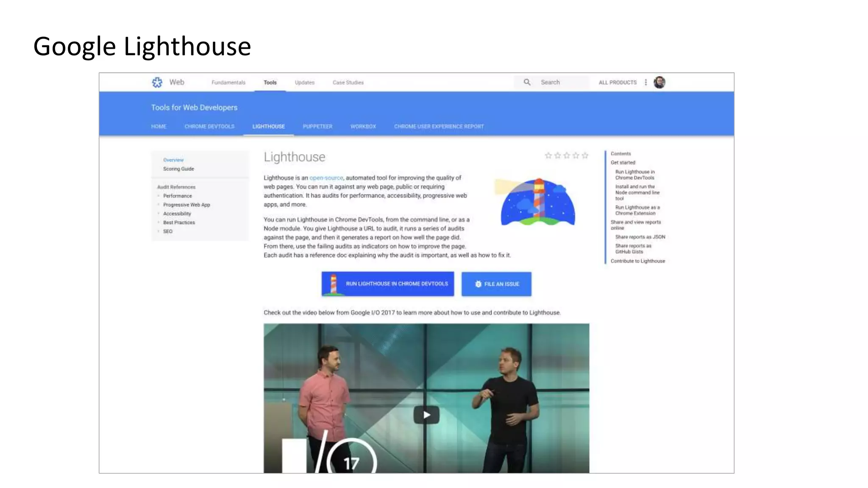Select the LIGHTHOUSE tab
The image size is (868, 488).
[269, 127]
